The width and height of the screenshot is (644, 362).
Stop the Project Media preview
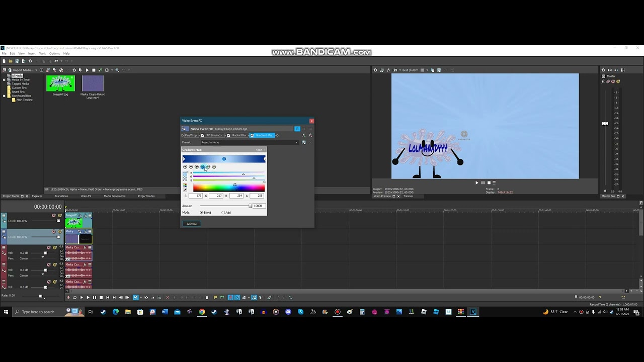[x=94, y=70]
